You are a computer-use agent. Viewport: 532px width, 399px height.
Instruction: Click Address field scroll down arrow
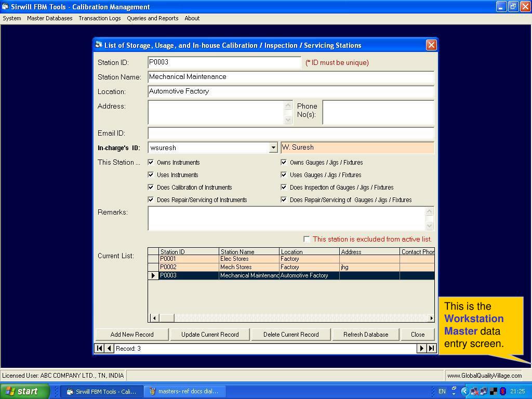pyautogui.click(x=288, y=119)
